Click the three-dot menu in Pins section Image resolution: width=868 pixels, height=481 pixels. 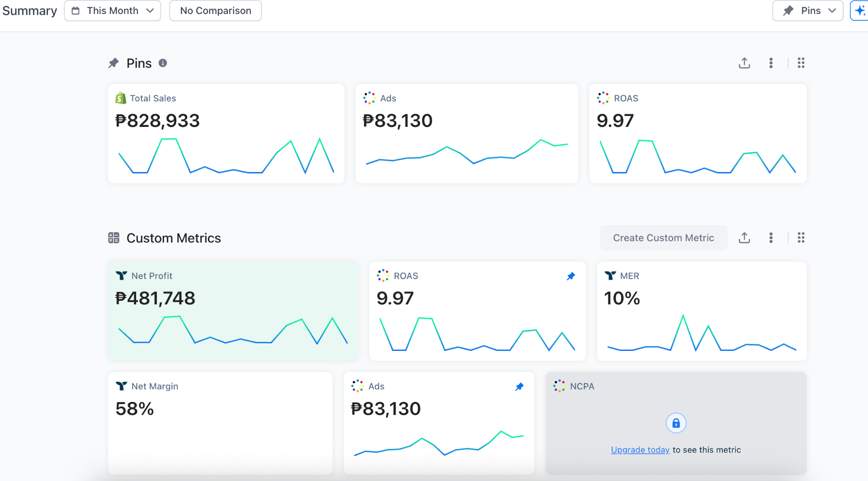[771, 63]
